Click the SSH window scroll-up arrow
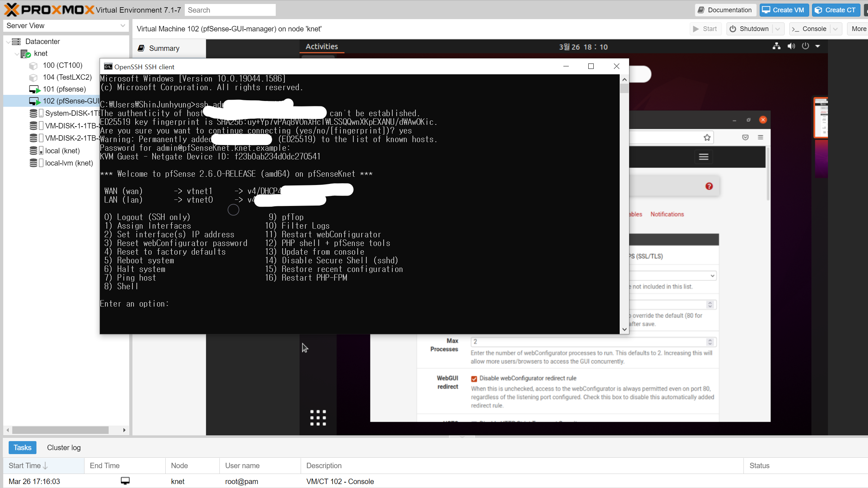 (624, 79)
